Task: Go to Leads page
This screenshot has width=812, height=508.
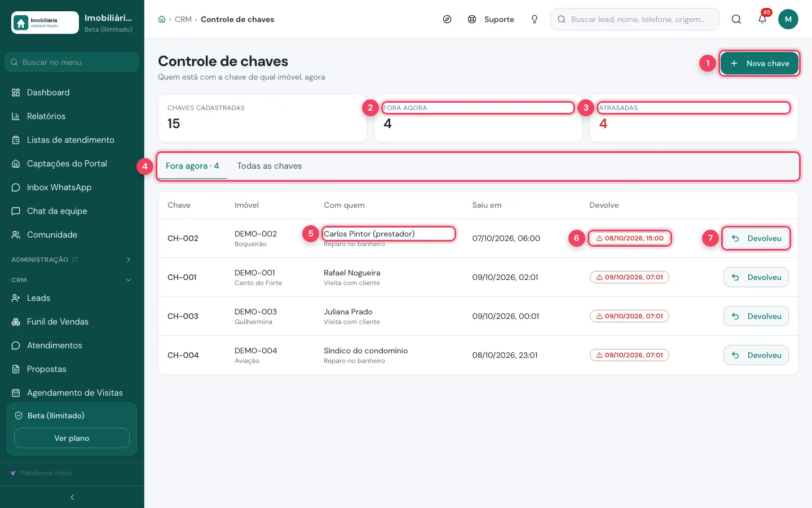Action: click(x=72, y=298)
